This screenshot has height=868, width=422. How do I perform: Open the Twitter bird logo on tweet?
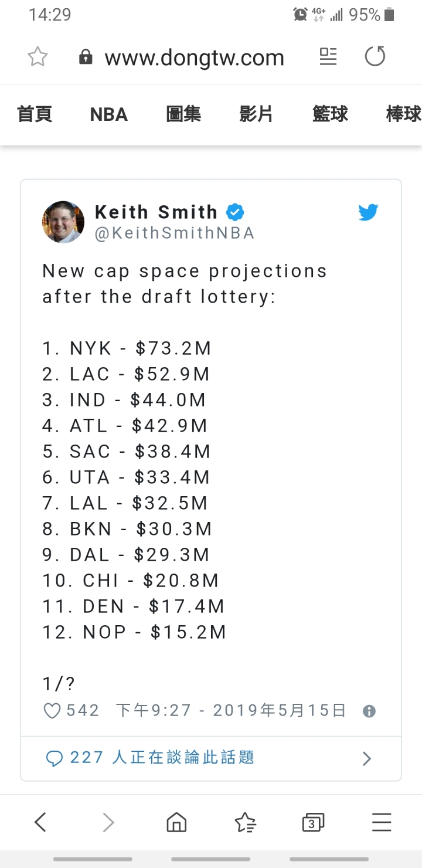(x=368, y=212)
